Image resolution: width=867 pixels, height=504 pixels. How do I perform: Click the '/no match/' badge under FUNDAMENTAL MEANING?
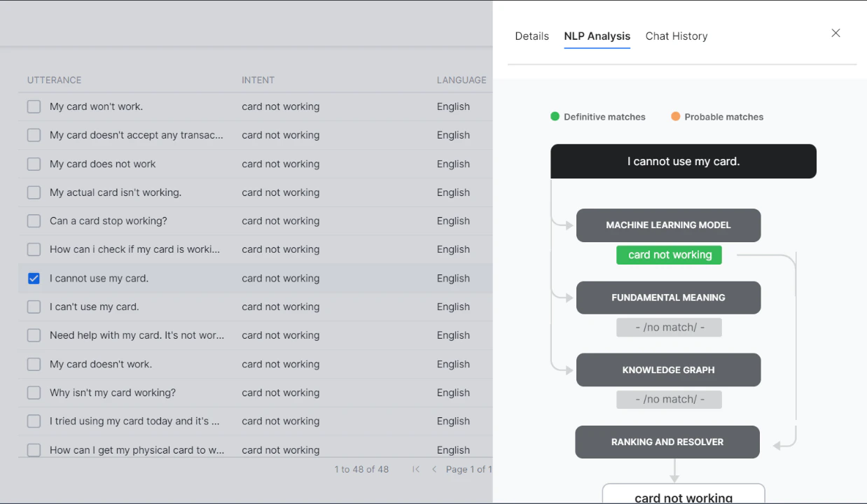669,327
